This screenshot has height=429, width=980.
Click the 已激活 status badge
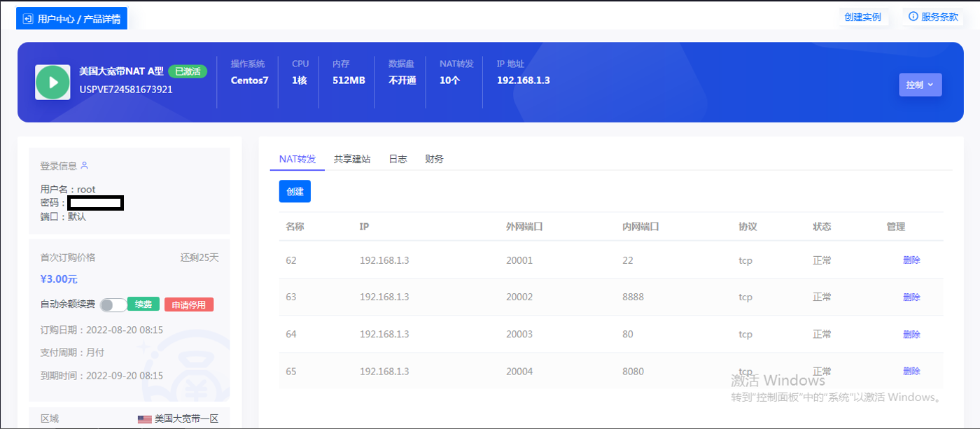click(188, 71)
